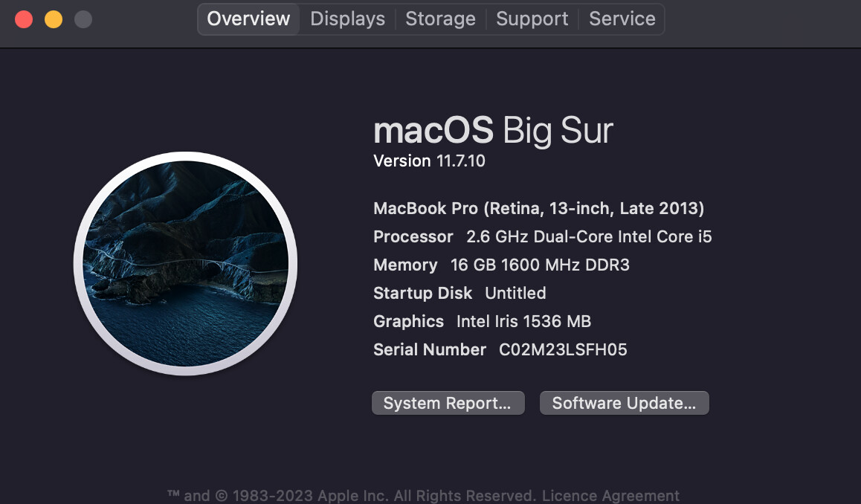Open the Licence Agreement link
The height and width of the screenshot is (504, 861).
(610, 496)
